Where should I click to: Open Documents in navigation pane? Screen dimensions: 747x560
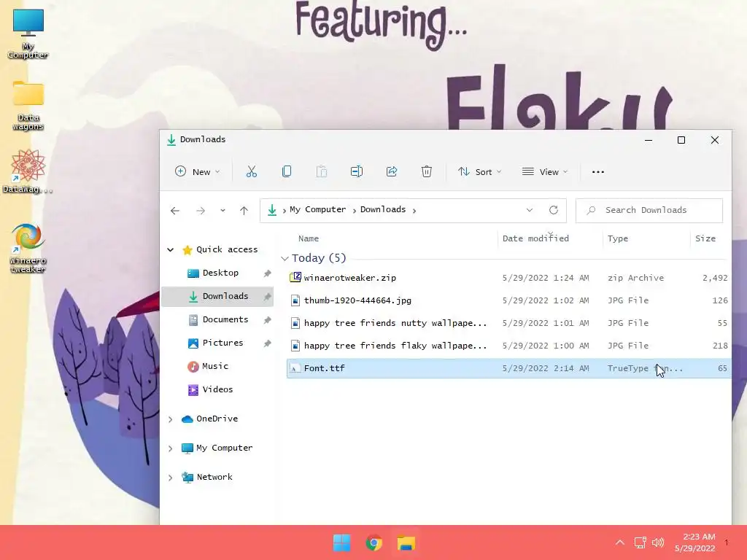[217, 319]
